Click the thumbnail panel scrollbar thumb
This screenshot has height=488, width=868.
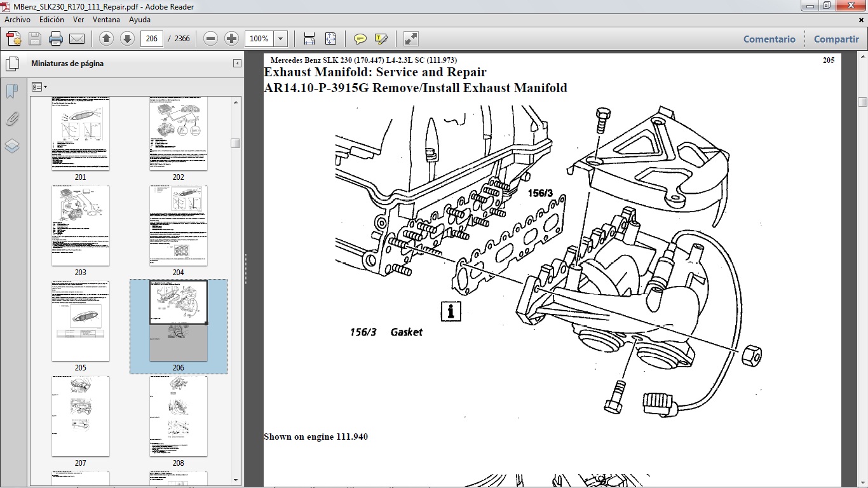236,143
